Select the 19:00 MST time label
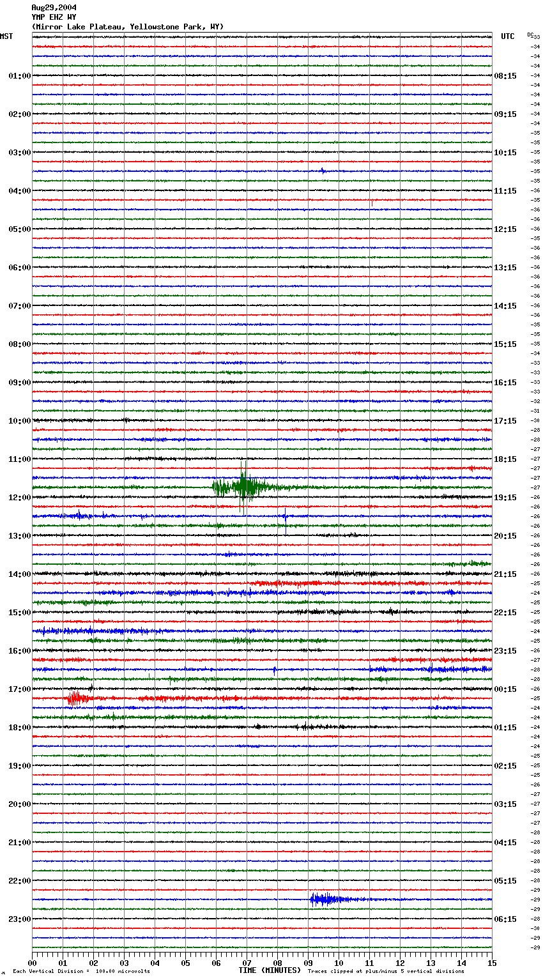Screen dimensions: 543x980 (x=20, y=766)
